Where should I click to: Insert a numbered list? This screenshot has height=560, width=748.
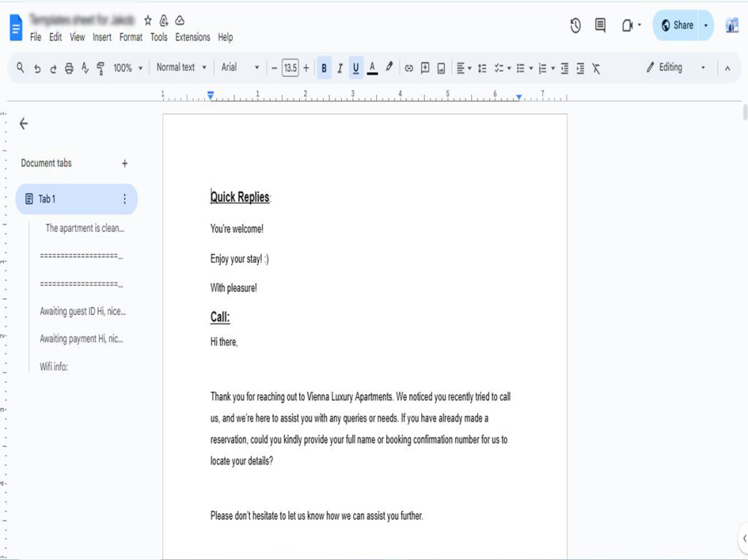click(542, 68)
